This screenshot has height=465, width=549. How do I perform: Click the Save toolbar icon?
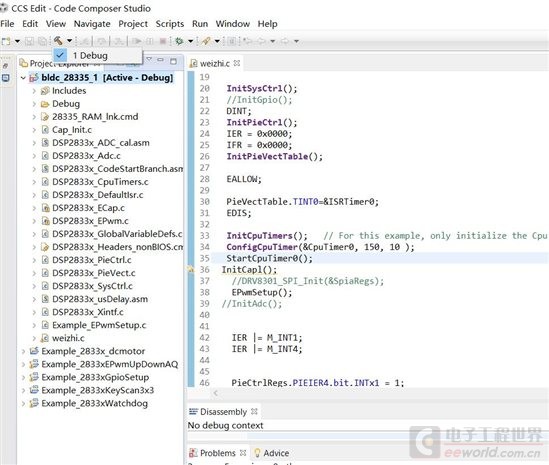tap(29, 41)
